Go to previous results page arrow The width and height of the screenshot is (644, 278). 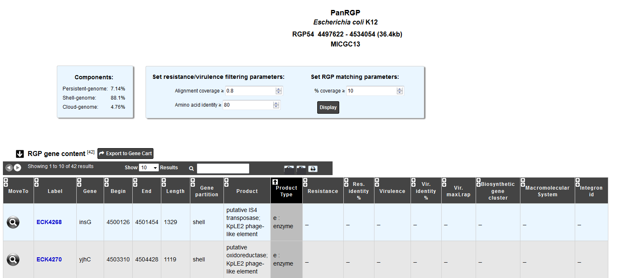[x=9, y=168]
